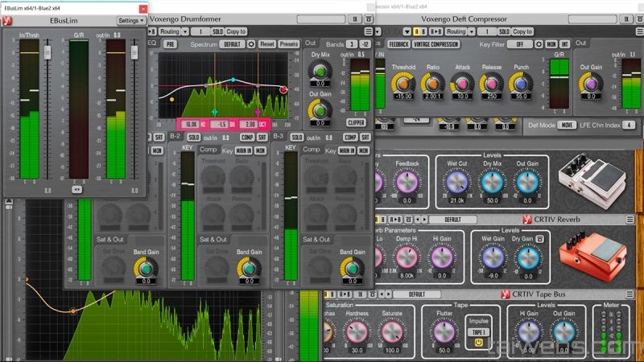The image size is (644, 362).
Task: Open EBusLim Settings dropdown
Action: click(131, 20)
